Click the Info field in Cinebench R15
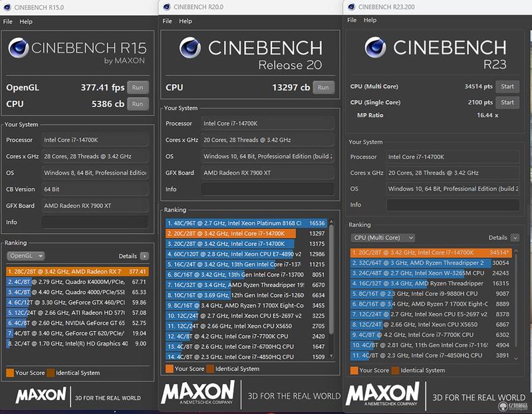Viewport: 532px width, 414px height. pyautogui.click(x=94, y=222)
